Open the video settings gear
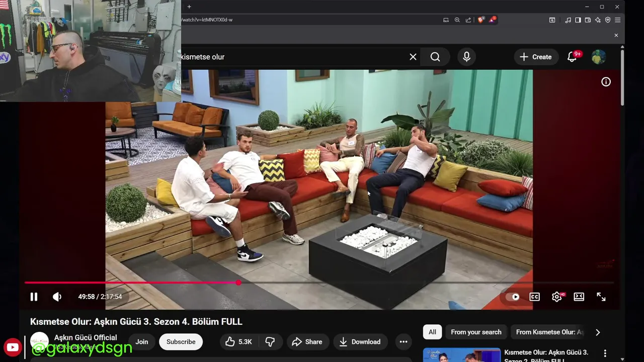 (557, 297)
